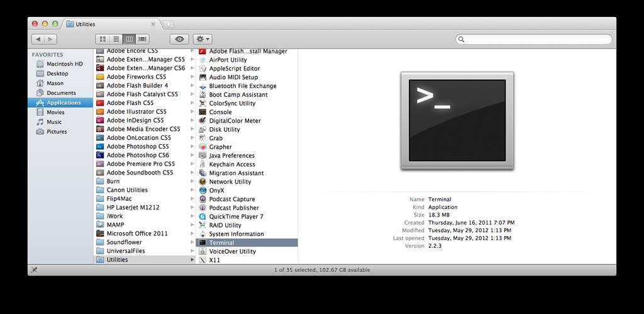Click the RAID Utility icon
The image size is (644, 314).
[203, 225]
